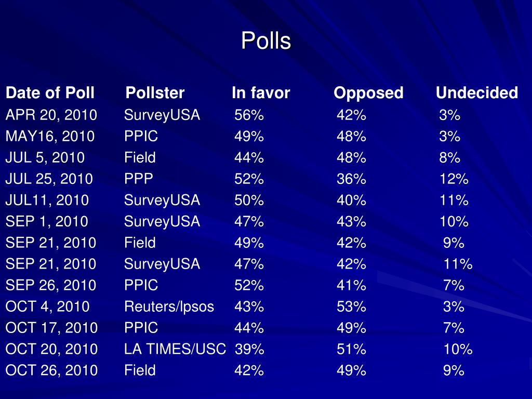Select the In favor column header

click(x=261, y=93)
